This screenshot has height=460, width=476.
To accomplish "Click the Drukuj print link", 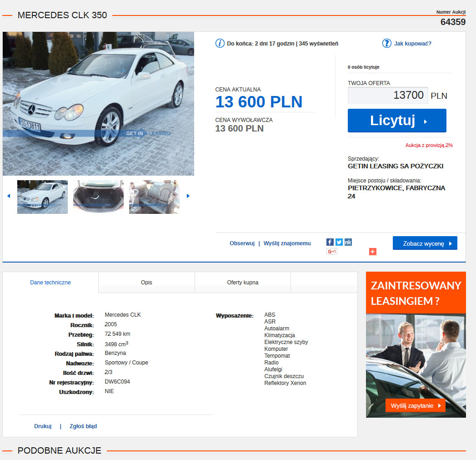I will point(43,426).
